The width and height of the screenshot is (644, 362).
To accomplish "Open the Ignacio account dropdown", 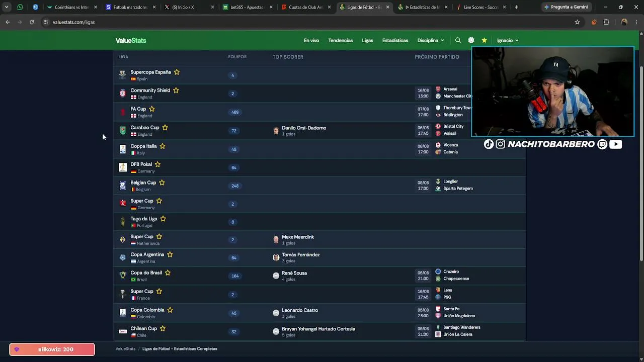I will 508,40.
